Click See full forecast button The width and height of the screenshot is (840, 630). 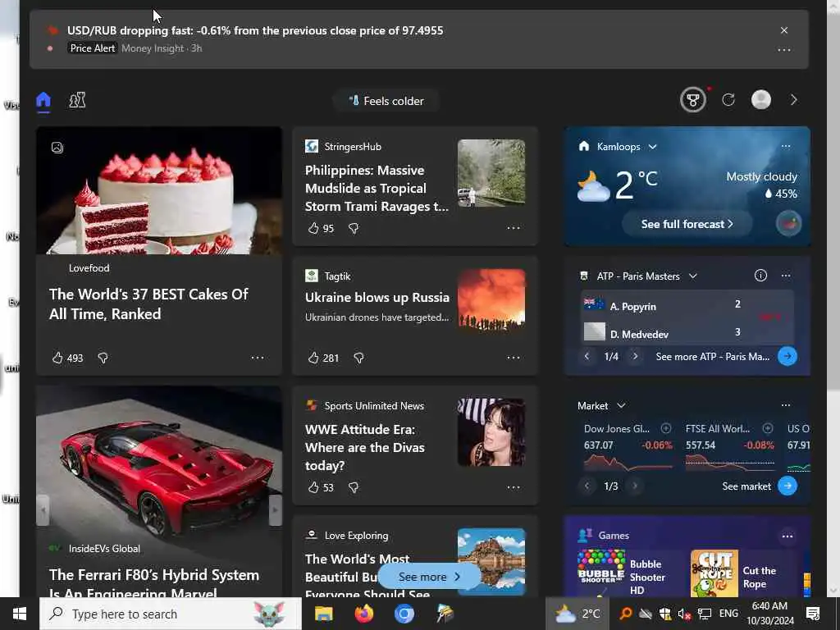click(x=687, y=224)
